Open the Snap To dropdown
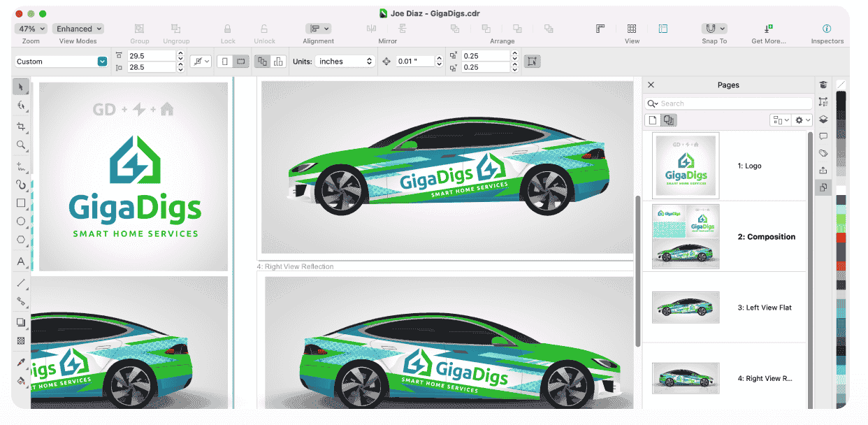Image resolution: width=868 pixels, height=425 pixels. [x=714, y=29]
